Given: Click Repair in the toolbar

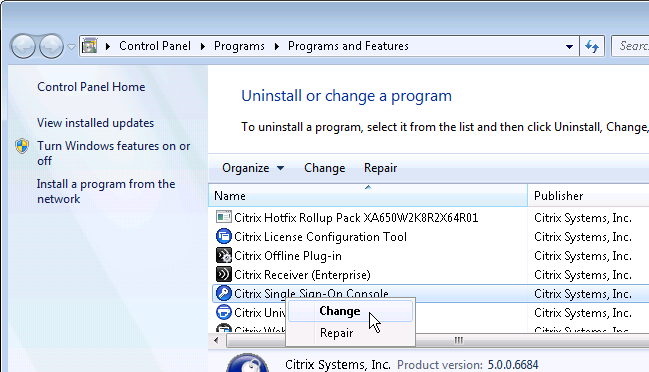Looking at the screenshot, I should click(380, 168).
